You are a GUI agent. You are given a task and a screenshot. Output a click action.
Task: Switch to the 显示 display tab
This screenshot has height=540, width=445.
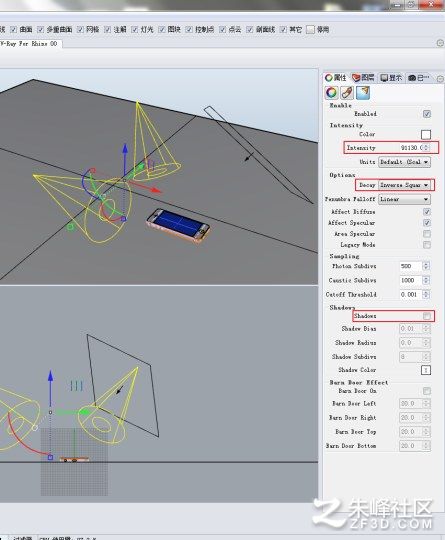click(391, 78)
